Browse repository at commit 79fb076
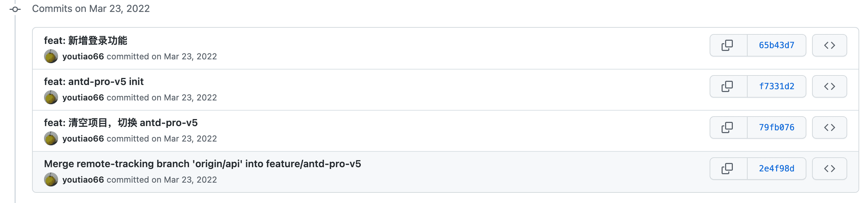This screenshot has height=203, width=868. 829,127
